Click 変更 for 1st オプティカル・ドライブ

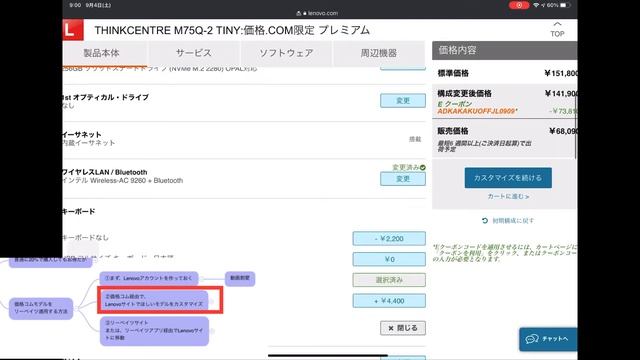tap(403, 101)
